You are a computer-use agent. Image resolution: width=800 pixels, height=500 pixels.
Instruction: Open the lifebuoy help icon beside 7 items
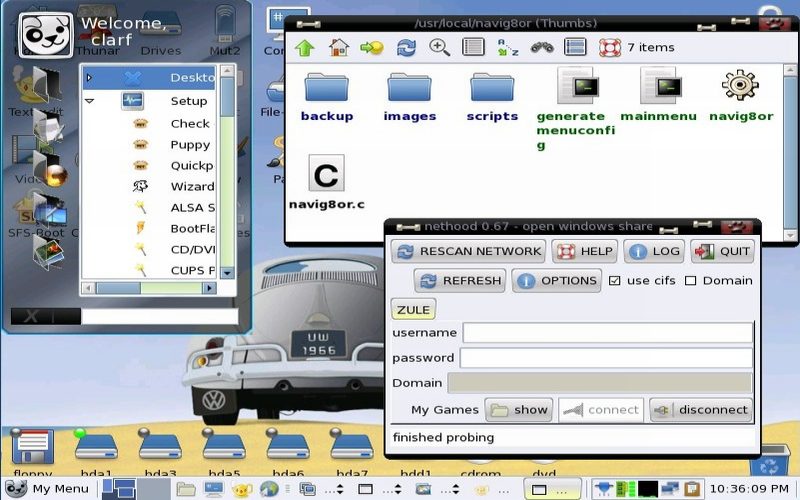coord(610,48)
